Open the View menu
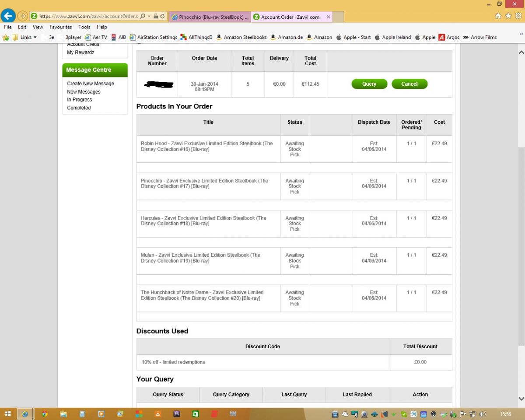Viewport: 525px width, 420px height. click(x=38, y=27)
